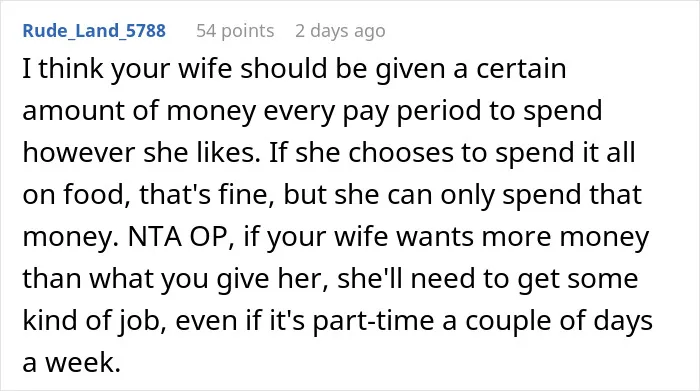
Task: Click the phrase 'kind of job' in the comment
Action: 91,321
